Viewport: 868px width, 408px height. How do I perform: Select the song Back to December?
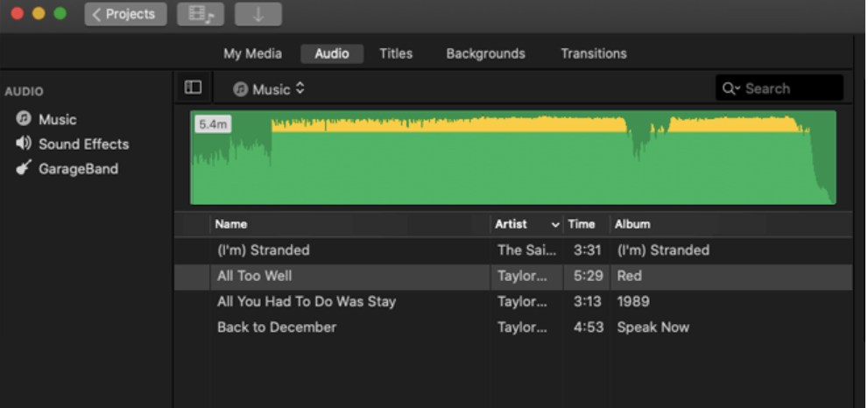click(x=277, y=327)
